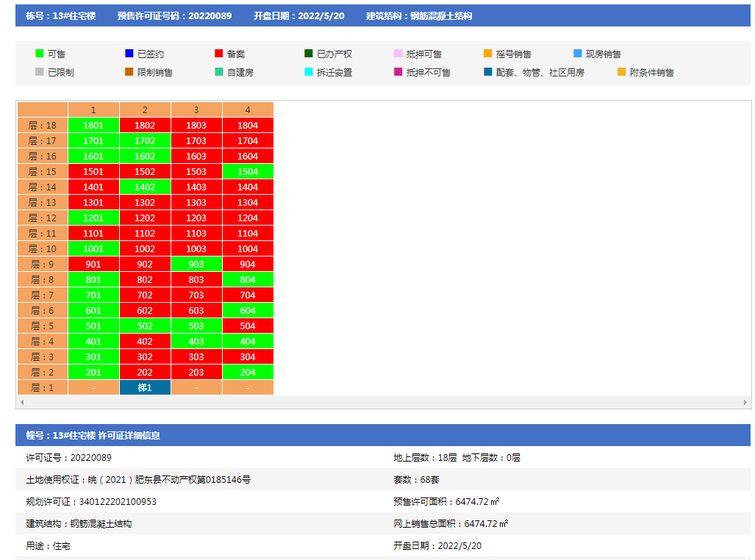755x560 pixels.
Task: Click 栋号：13#住宅楼 in top banner
Action: (x=61, y=16)
